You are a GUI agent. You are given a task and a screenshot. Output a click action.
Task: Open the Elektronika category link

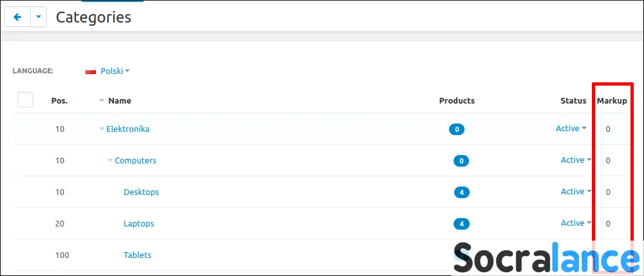click(x=128, y=129)
